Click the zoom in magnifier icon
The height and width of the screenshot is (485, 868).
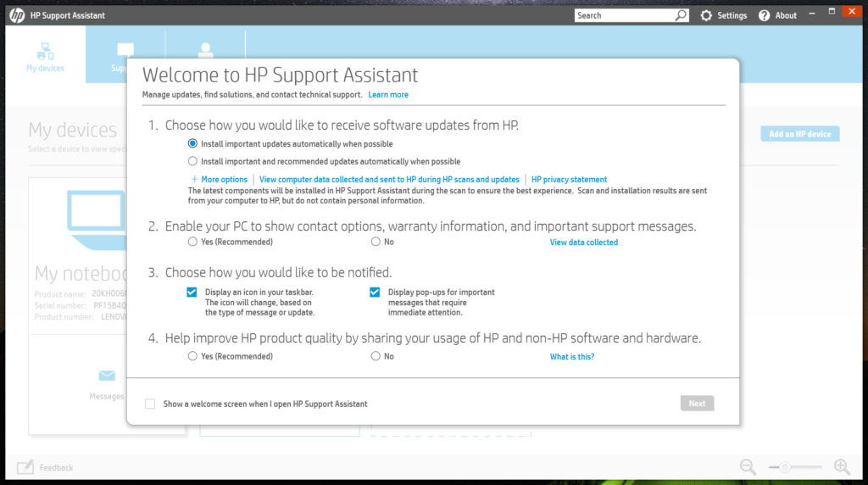[x=842, y=466]
